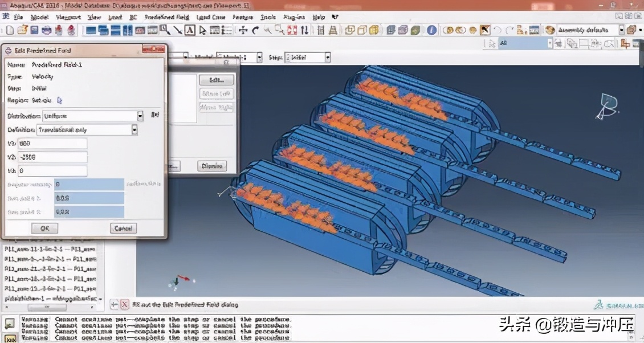644x343 pixels.
Task: Auto-fit the view to the viewport
Action: pos(292,30)
